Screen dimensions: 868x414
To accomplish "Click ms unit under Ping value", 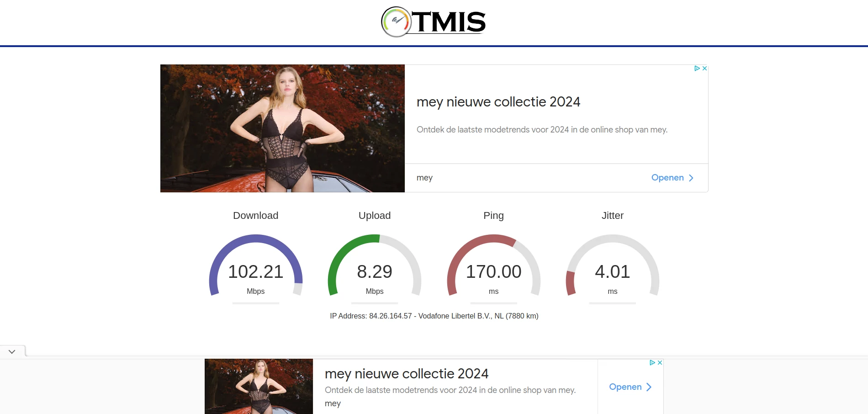I will click(x=494, y=292).
